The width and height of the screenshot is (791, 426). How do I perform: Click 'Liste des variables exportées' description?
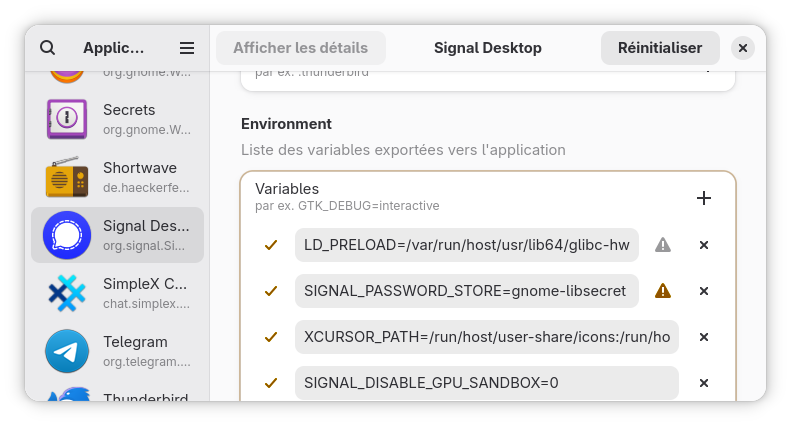point(403,150)
